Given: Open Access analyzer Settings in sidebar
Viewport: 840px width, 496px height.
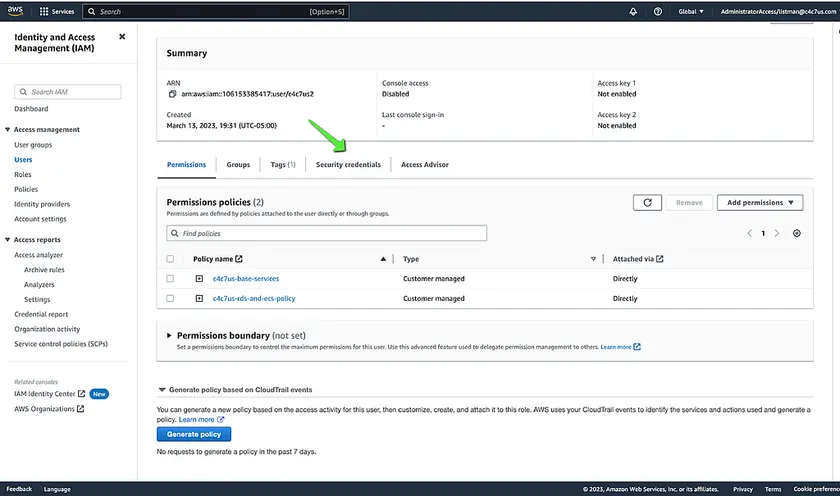Looking at the screenshot, I should pos(37,299).
